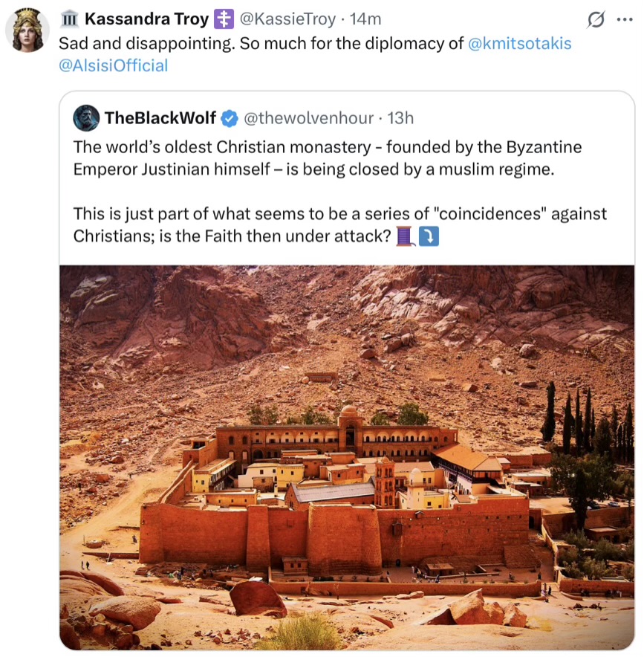Open the 13h timestamp on quoted tweet
644x657 pixels.
click(400, 119)
